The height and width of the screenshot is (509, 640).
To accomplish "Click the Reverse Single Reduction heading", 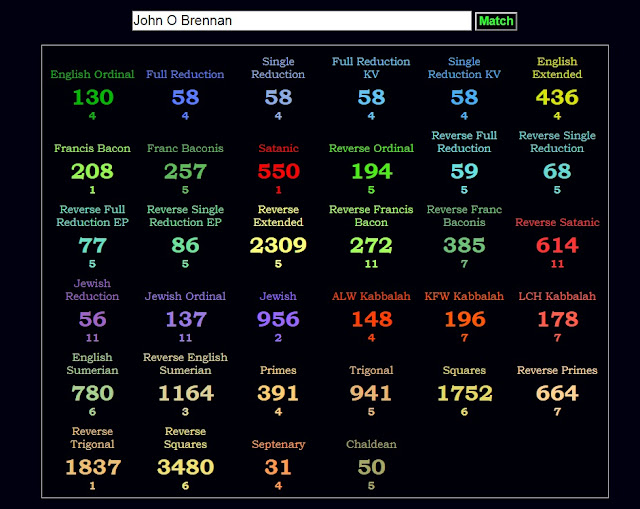I will (x=557, y=142).
